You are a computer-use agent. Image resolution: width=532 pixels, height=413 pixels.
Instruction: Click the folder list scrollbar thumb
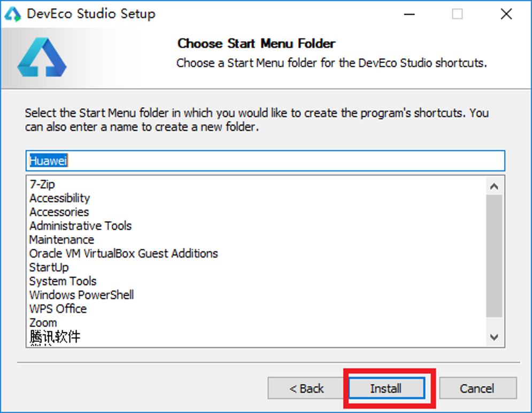494,255
